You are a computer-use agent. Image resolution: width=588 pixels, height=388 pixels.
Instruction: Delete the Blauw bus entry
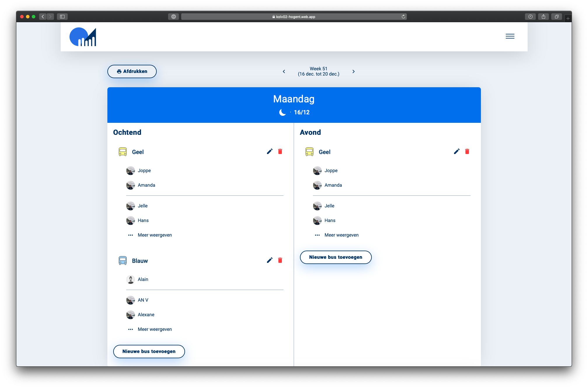coord(280,260)
